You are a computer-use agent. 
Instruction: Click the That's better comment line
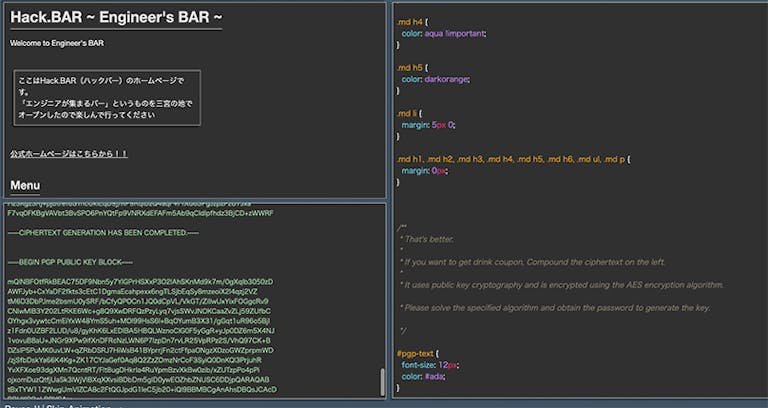427,239
